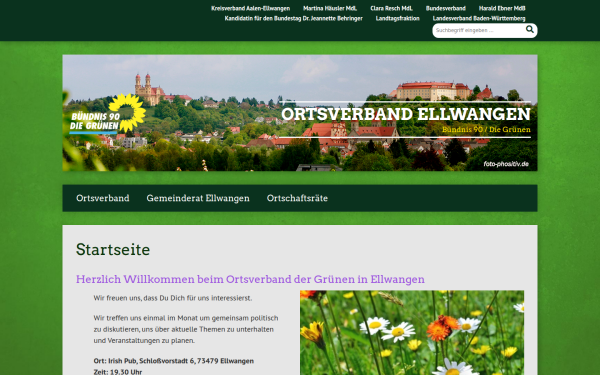
Task: Open the Harald Ebner MdB link
Action: point(502,8)
